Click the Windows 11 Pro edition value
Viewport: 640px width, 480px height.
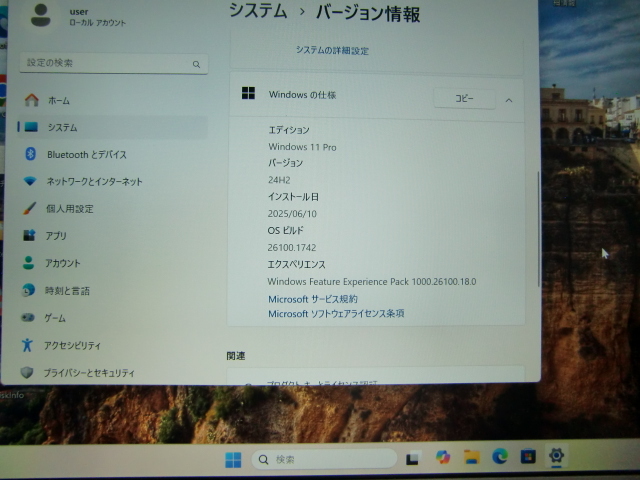tap(302, 147)
